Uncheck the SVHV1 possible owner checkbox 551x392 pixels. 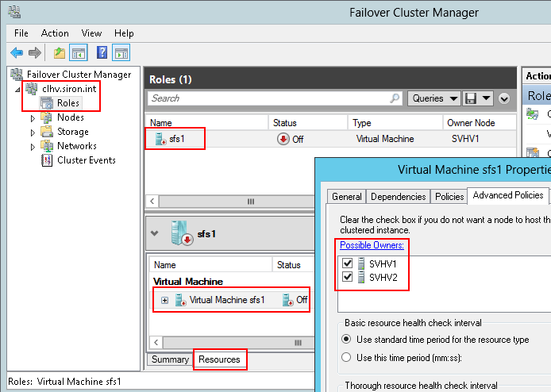click(347, 263)
